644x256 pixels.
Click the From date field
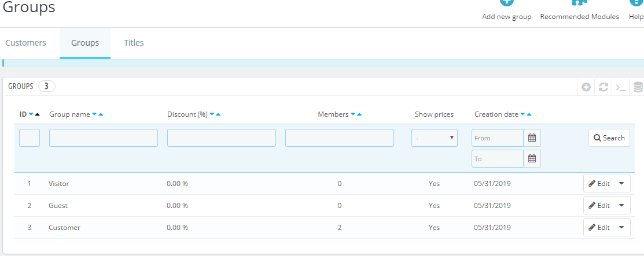(x=498, y=138)
